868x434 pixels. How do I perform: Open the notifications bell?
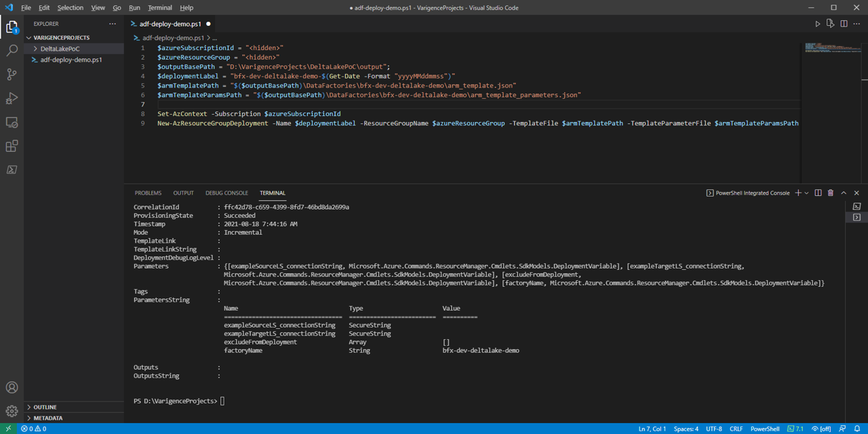coord(857,429)
